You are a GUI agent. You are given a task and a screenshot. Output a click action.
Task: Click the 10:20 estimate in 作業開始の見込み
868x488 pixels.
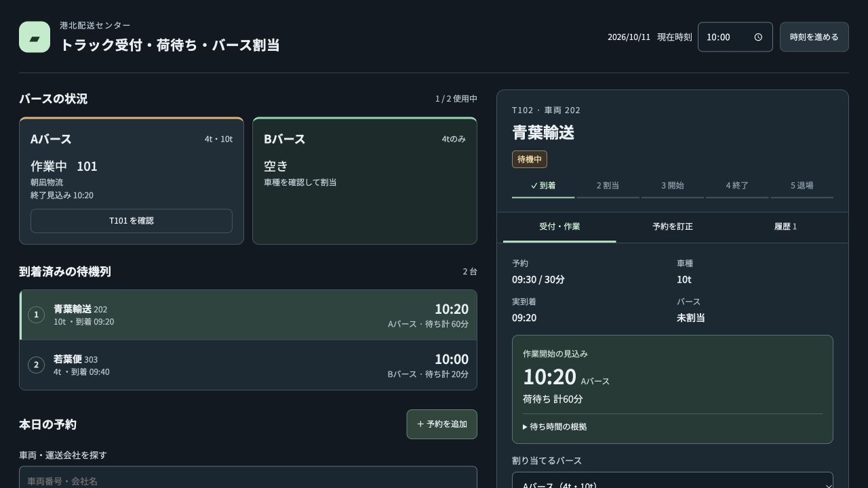click(x=549, y=377)
